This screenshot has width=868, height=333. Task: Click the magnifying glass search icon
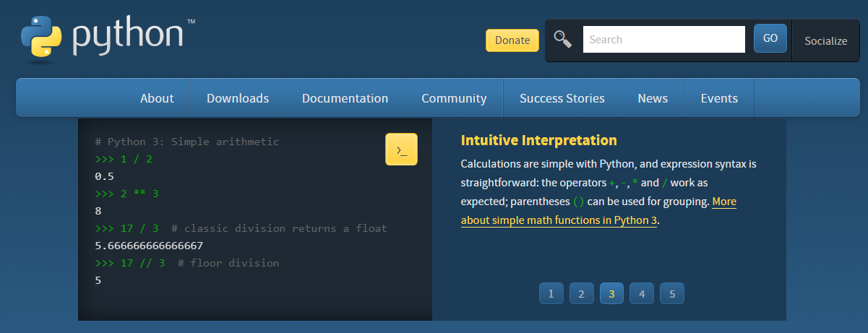click(563, 39)
